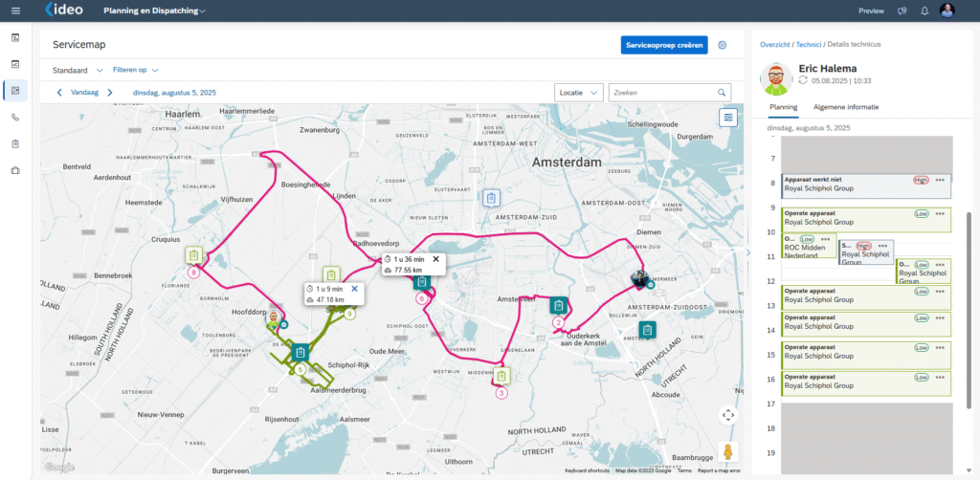This screenshot has height=480, width=980.
Task: Open the Operate apparaat entry at 15 o'clock
Action: coord(866,355)
